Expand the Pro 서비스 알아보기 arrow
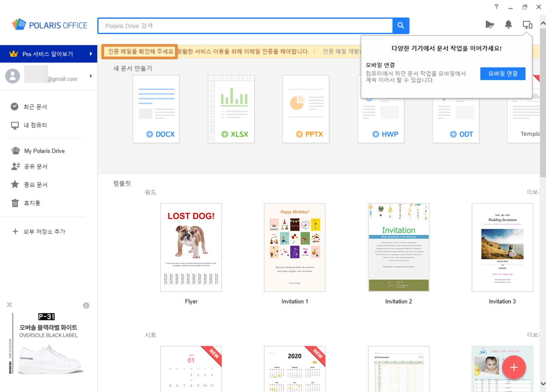This screenshot has height=392, width=546. (91, 54)
